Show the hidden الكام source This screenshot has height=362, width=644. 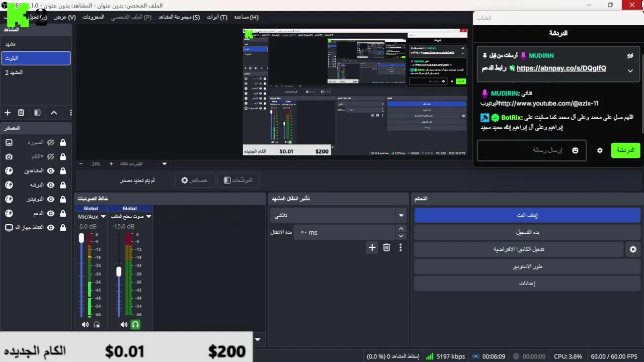coord(50,157)
